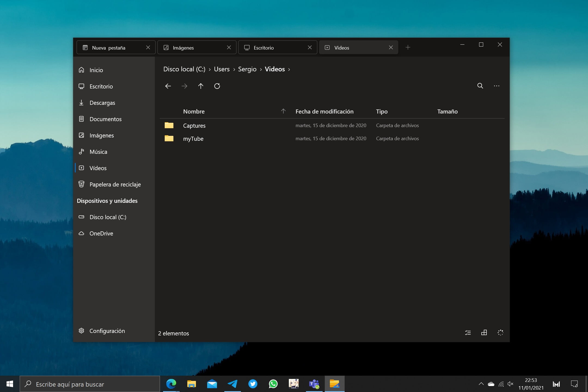Screen dimensions: 588x392
Task: Open Disco local (C:) from the sidebar
Action: click(x=108, y=217)
